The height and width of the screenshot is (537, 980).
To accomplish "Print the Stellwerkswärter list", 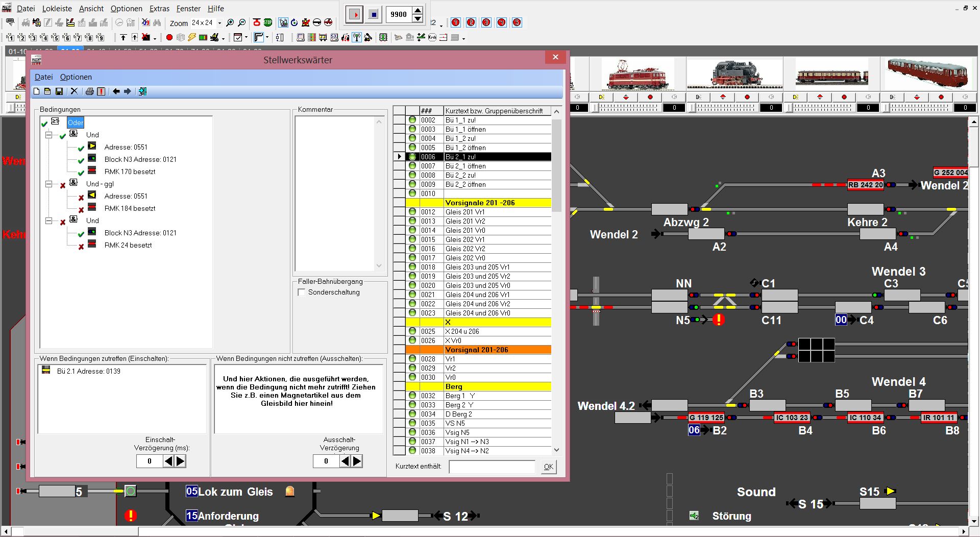I will tap(90, 91).
